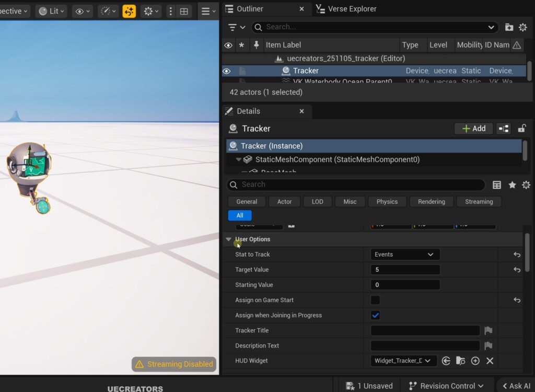The width and height of the screenshot is (535, 392).
Task: Click the lock icon in Details panel
Action: 521,129
